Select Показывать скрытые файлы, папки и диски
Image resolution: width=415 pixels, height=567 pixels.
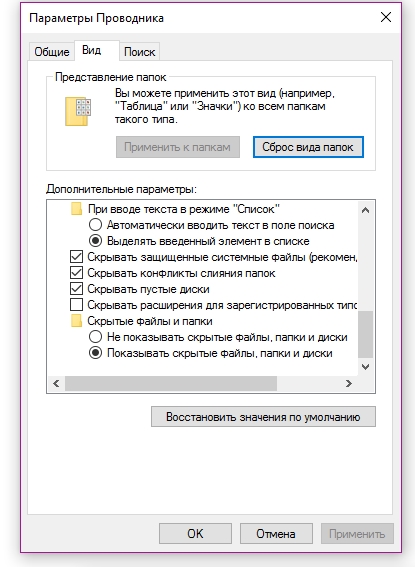click(95, 353)
